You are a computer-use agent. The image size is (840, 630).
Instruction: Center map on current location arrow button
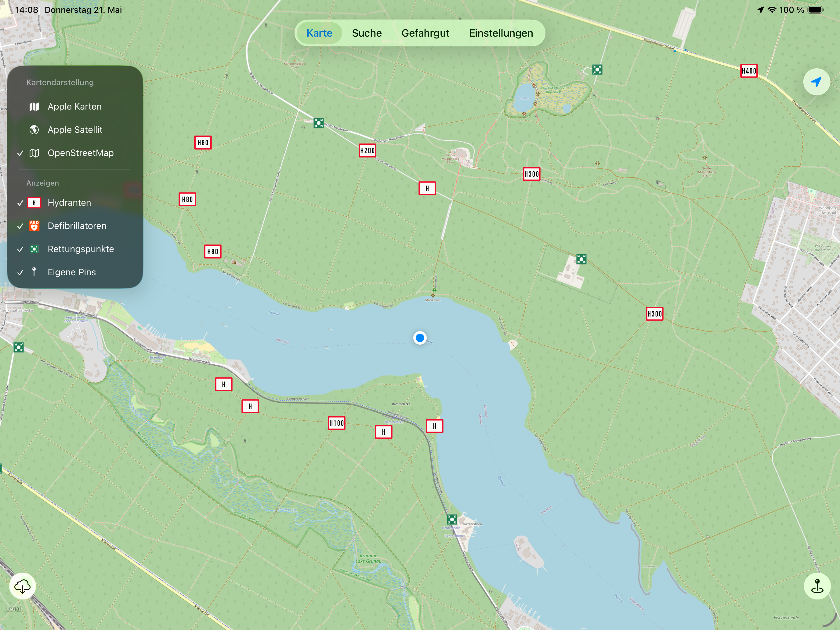point(816,81)
